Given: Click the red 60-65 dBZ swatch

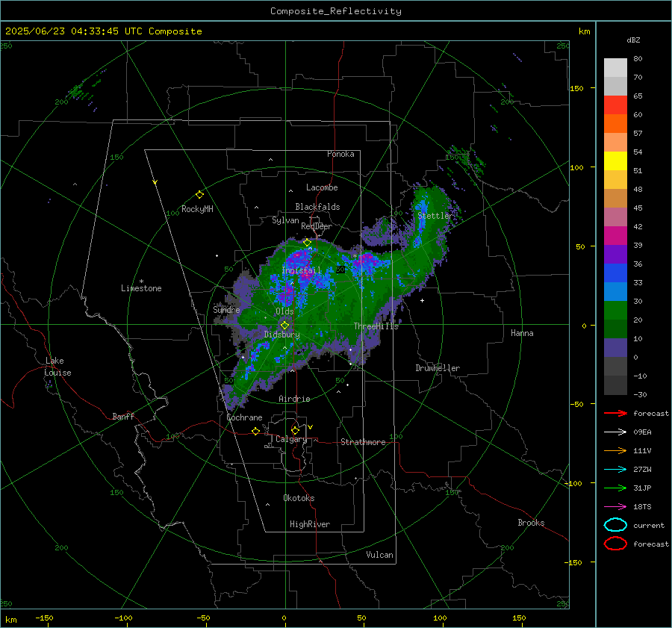Looking at the screenshot, I should click(615, 105).
